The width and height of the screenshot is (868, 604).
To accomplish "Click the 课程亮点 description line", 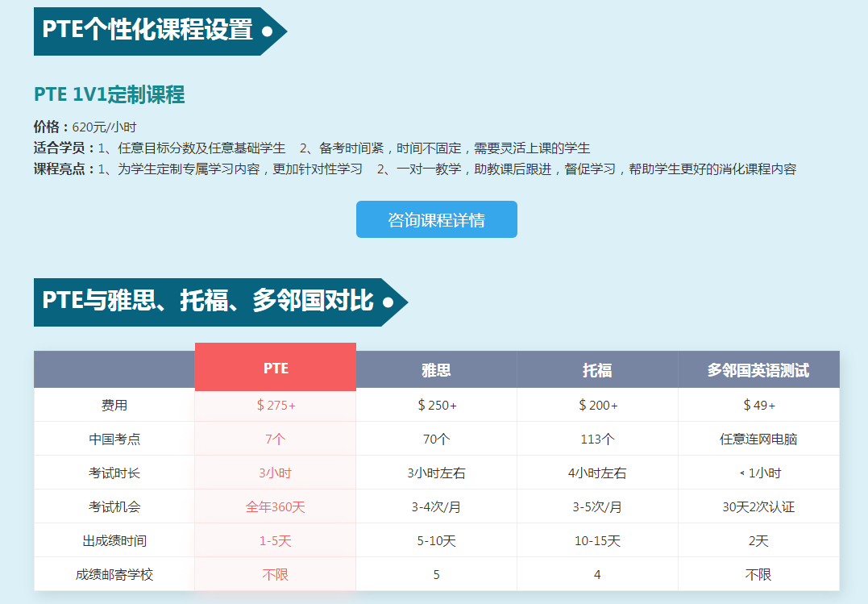I will [x=414, y=169].
